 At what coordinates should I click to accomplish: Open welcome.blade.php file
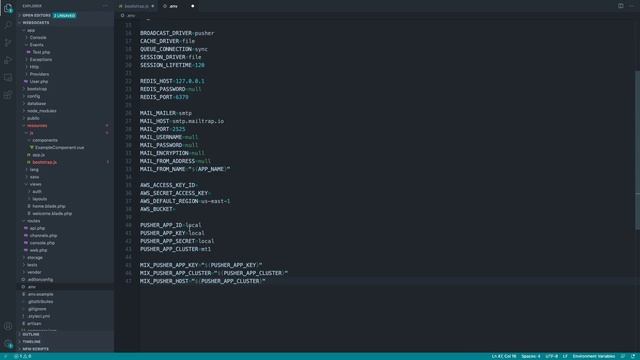coord(64,214)
